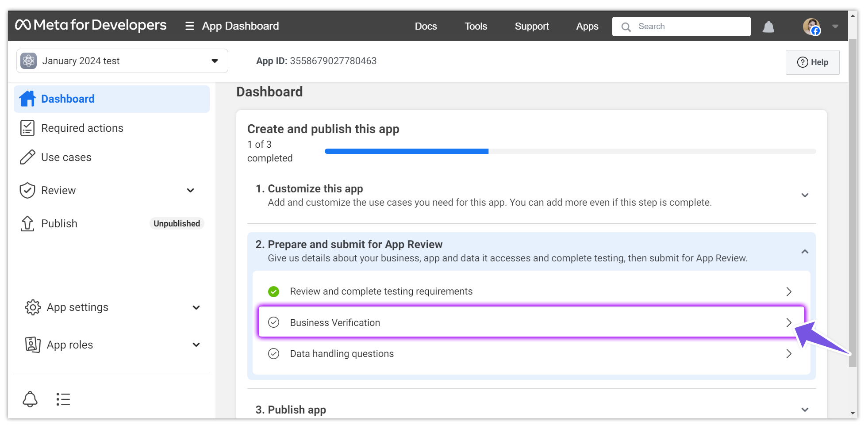Click the Use cases pencil icon
The height and width of the screenshot is (429, 868).
click(27, 157)
